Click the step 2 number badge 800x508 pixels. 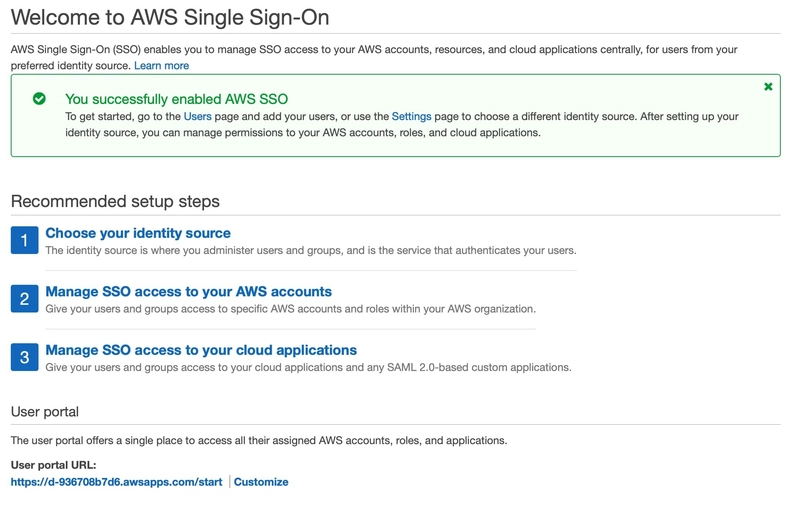click(x=24, y=299)
